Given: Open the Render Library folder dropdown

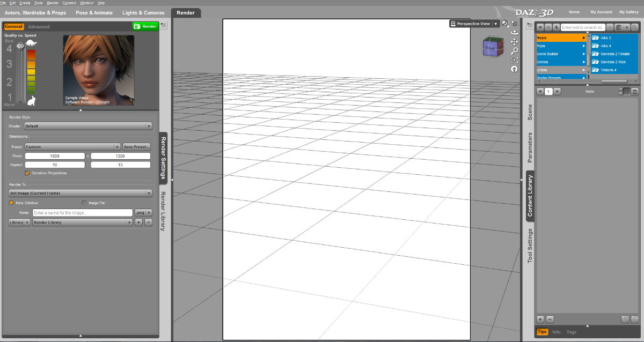Looking at the screenshot, I should tap(82, 222).
